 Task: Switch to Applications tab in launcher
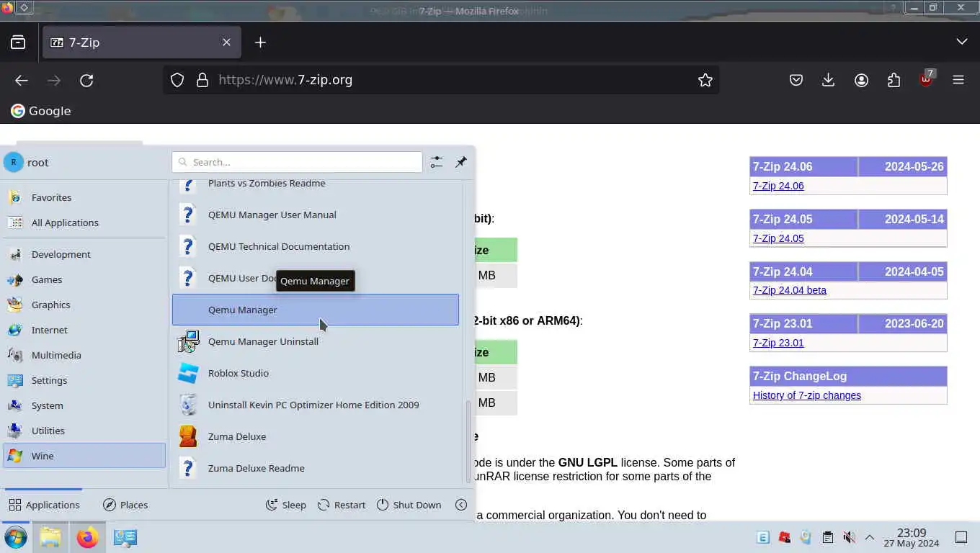tap(44, 505)
